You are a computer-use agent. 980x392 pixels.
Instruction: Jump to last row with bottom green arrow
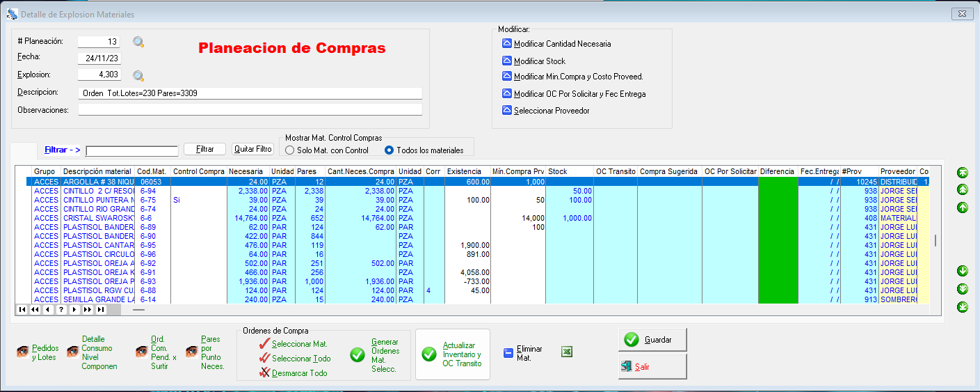tap(963, 307)
